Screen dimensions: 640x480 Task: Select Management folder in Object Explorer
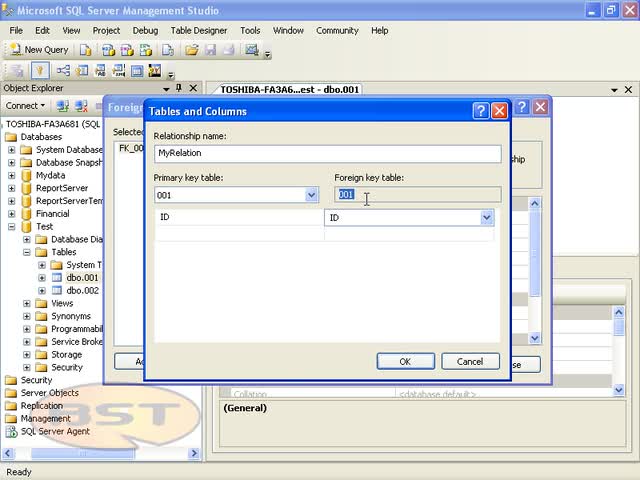45,419
